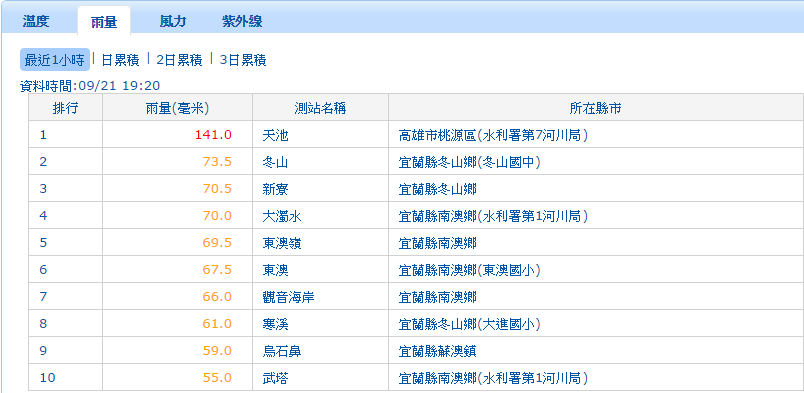This screenshot has height=393, width=804.
Task: Select station name 烏石鼻
Action: 282,351
